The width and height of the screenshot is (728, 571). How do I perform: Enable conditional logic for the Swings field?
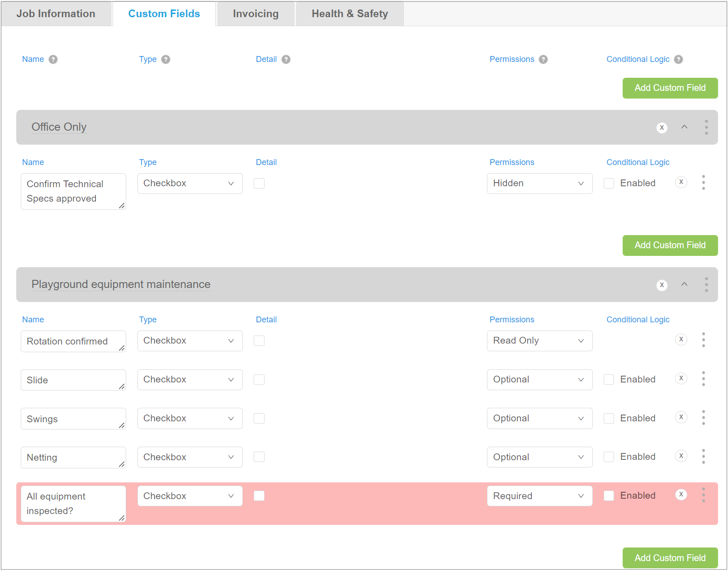point(609,418)
